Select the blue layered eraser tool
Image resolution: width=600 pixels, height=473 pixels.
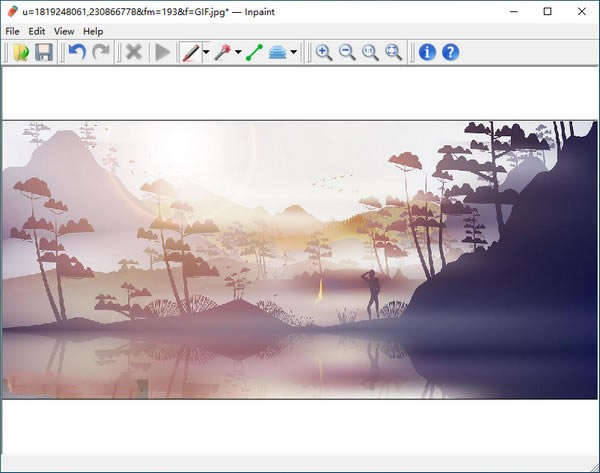pyautogui.click(x=278, y=52)
